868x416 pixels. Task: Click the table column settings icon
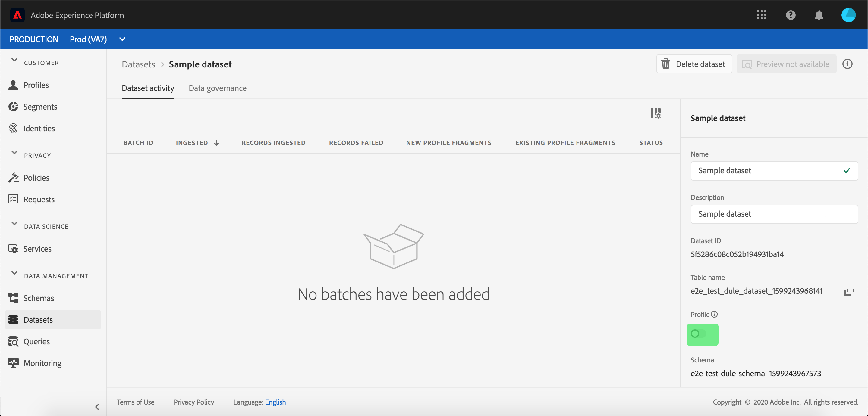click(656, 113)
